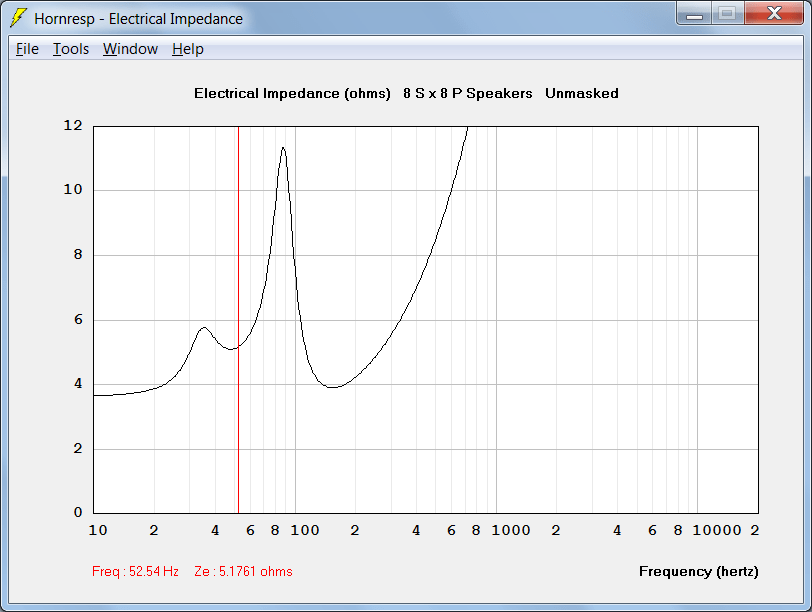The height and width of the screenshot is (612, 812).
Task: Click the disabled maximize button
Action: click(727, 14)
